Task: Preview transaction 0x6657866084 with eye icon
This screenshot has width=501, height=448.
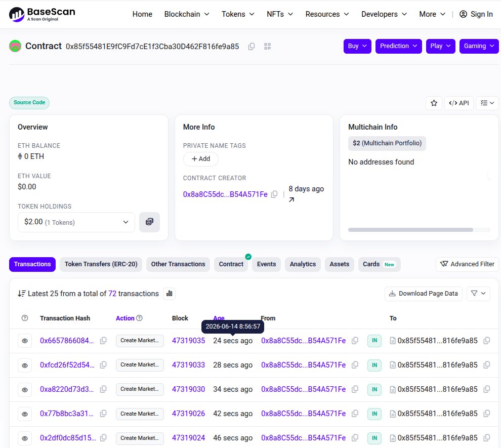Action: click(x=25, y=341)
